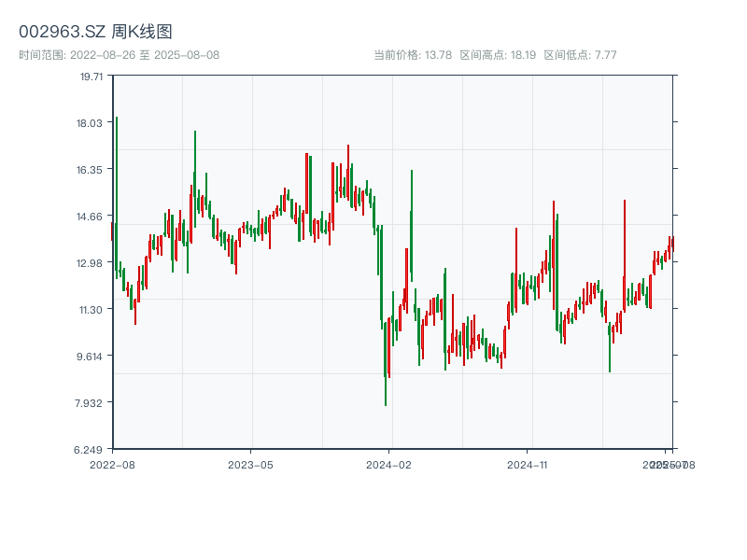
Task: Click the 2024-02 x-axis date label
Action: tap(389, 464)
